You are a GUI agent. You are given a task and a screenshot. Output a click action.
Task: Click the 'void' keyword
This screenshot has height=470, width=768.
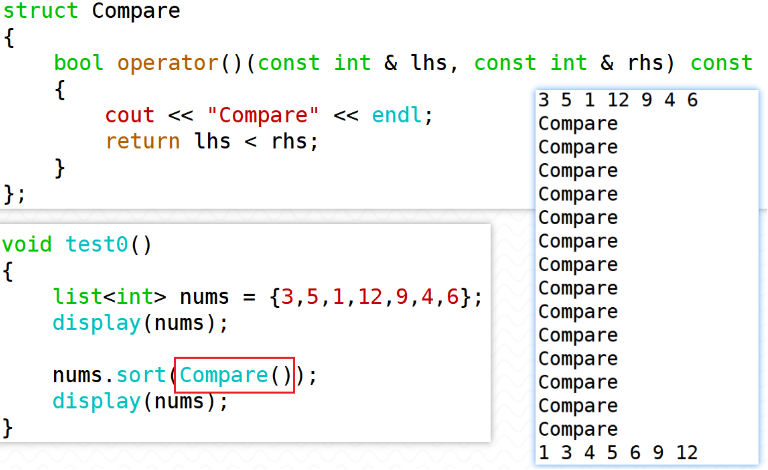click(x=27, y=244)
